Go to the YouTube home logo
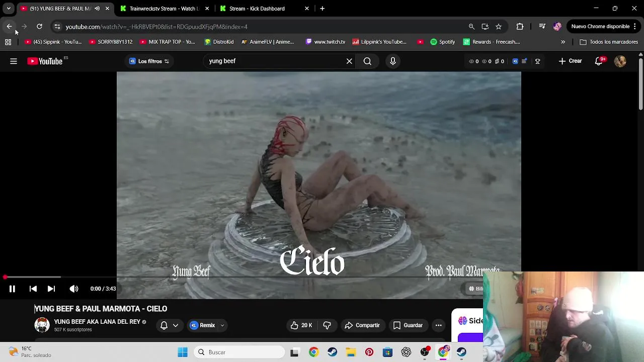 45,61
